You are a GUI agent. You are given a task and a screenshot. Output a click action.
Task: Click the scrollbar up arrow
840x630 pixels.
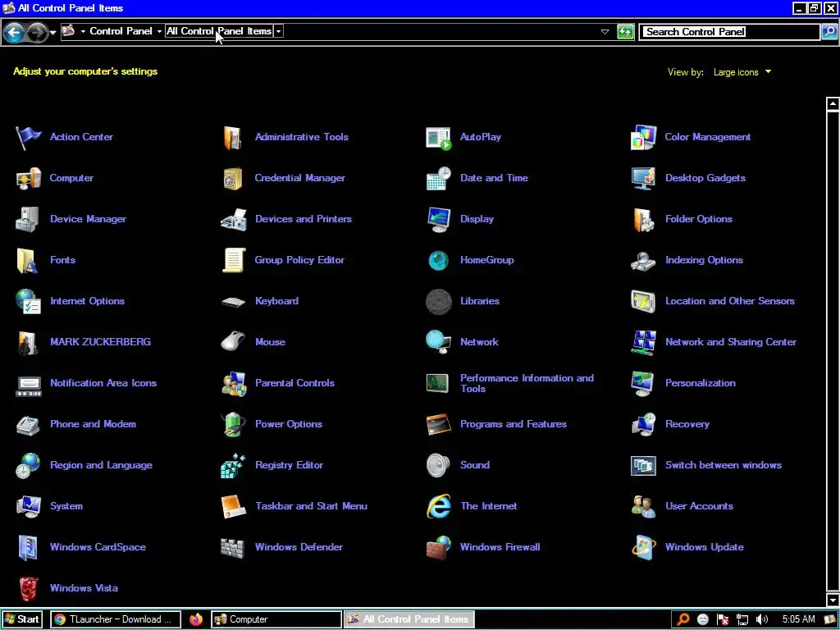[833, 104]
